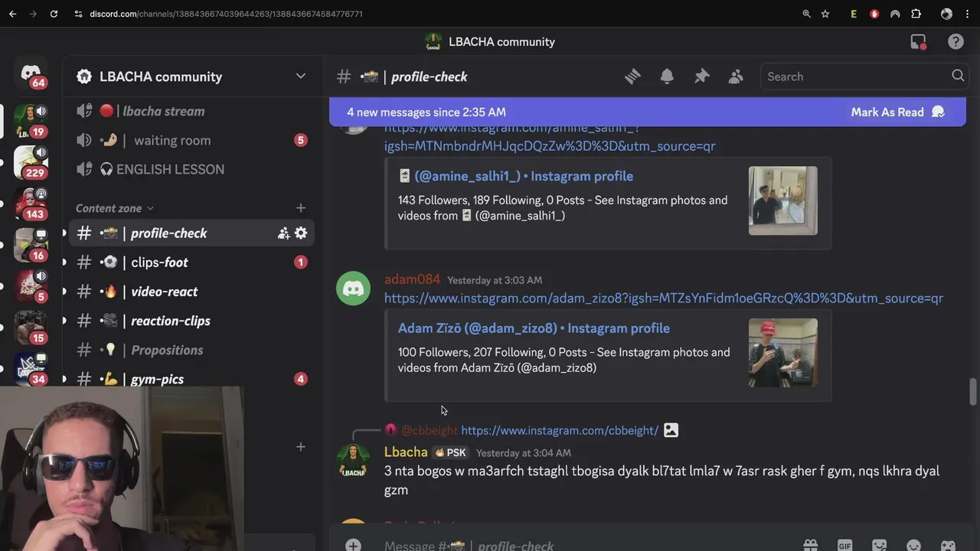Join waiting room voice channel
This screenshot has width=980, height=551.
(191, 140)
